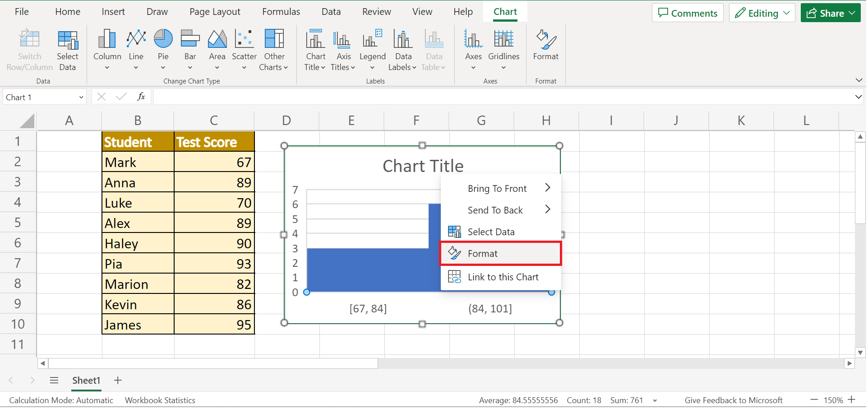Click Give Feedback to Microsoft link
This screenshot has width=868, height=409.
733,400
